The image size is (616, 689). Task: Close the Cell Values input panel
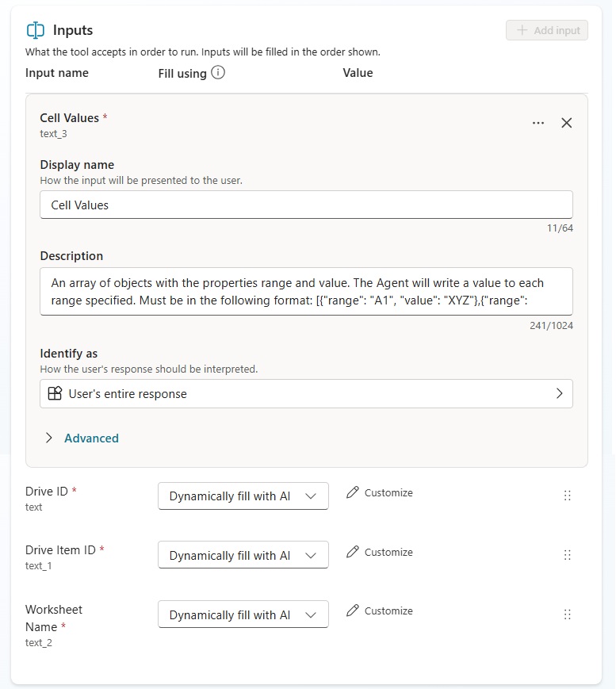[x=566, y=123]
